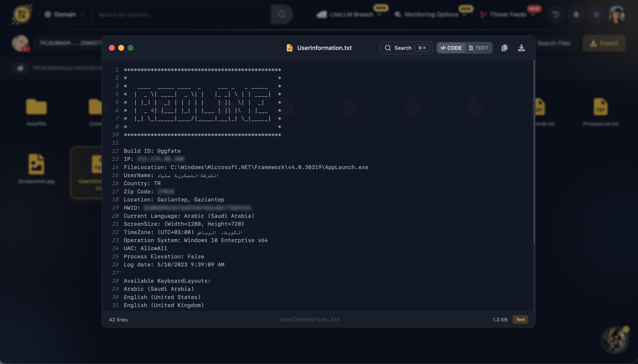Open the user profile avatar at top right
Viewport: 638px width, 364px height.
pos(617,15)
